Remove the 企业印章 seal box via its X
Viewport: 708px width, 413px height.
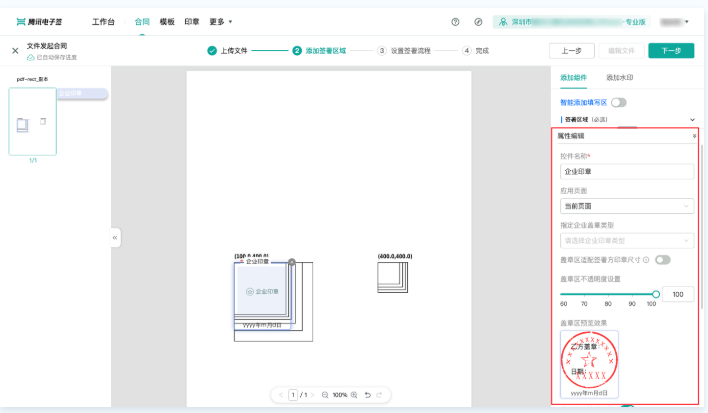click(292, 262)
